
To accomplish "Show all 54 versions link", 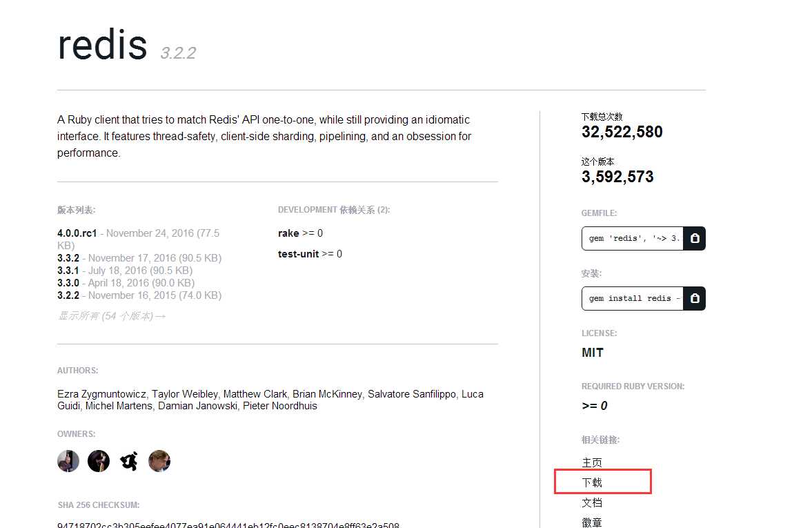I will (111, 316).
